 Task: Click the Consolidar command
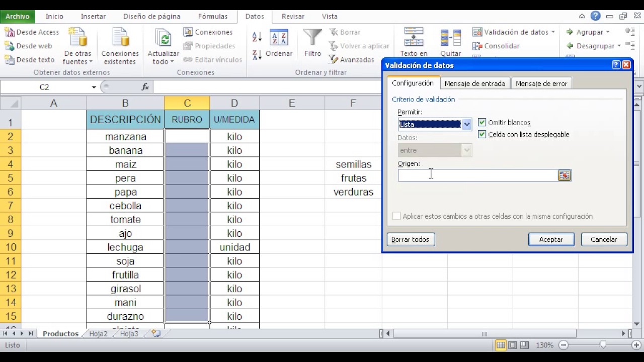(496, 46)
